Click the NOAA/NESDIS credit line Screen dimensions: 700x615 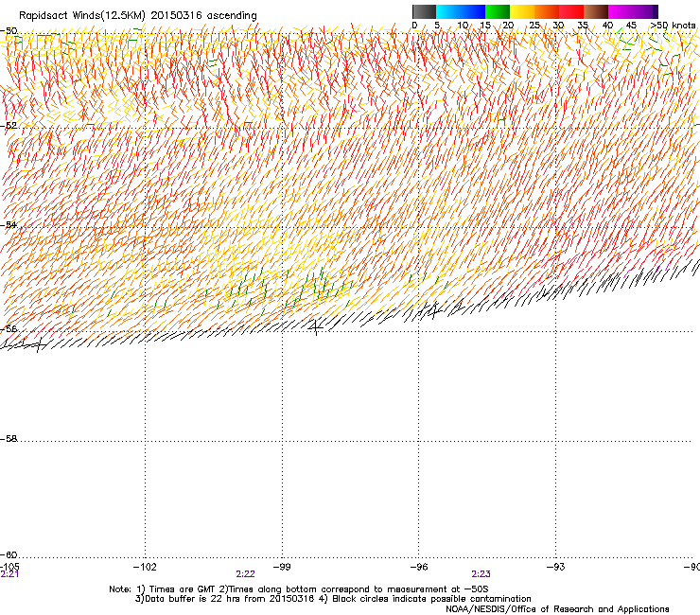[x=557, y=609]
